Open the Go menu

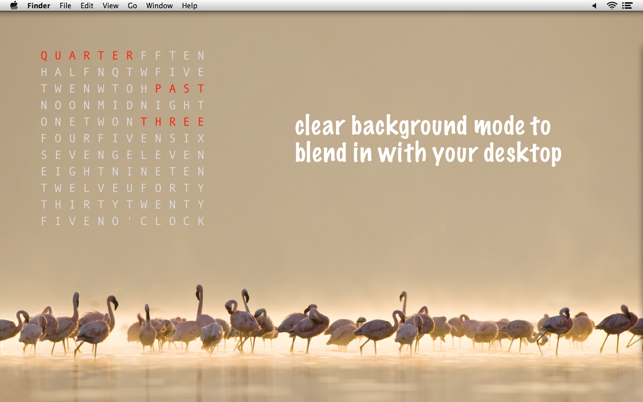pos(132,5)
